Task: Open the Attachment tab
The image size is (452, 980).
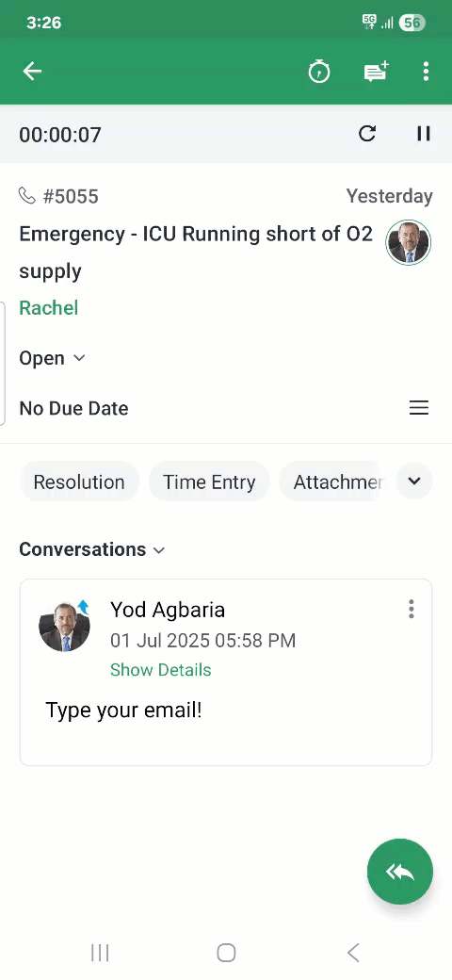Action: pos(330,482)
